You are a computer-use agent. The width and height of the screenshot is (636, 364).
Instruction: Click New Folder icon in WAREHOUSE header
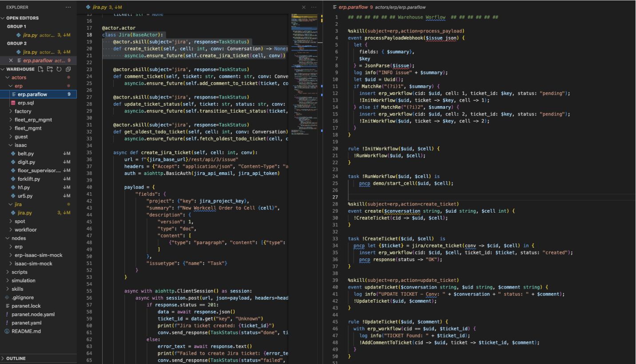(x=50, y=69)
